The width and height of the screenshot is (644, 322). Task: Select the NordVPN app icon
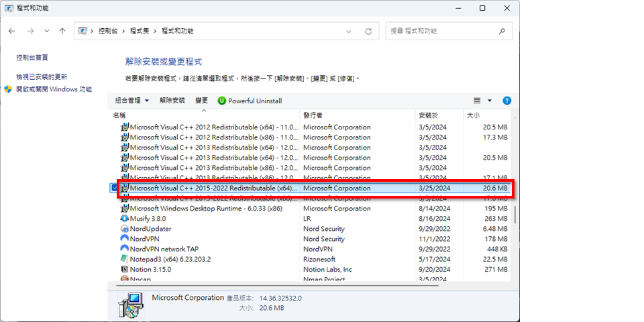click(x=125, y=239)
